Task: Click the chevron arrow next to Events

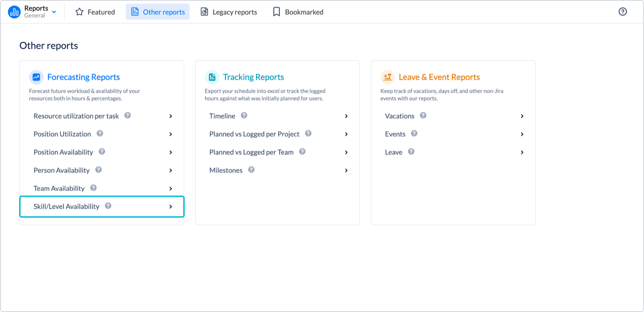Action: click(522, 134)
